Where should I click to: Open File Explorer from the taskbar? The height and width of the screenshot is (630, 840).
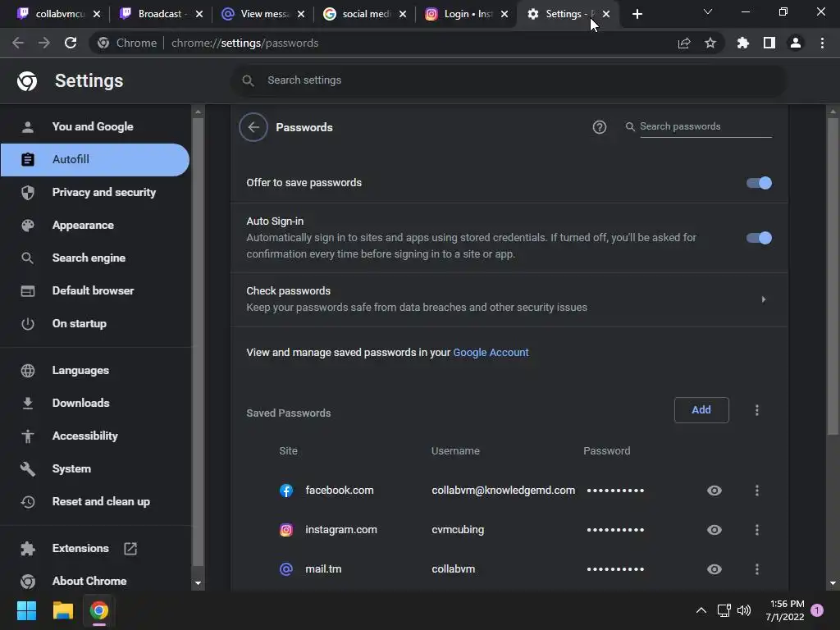coord(62,610)
